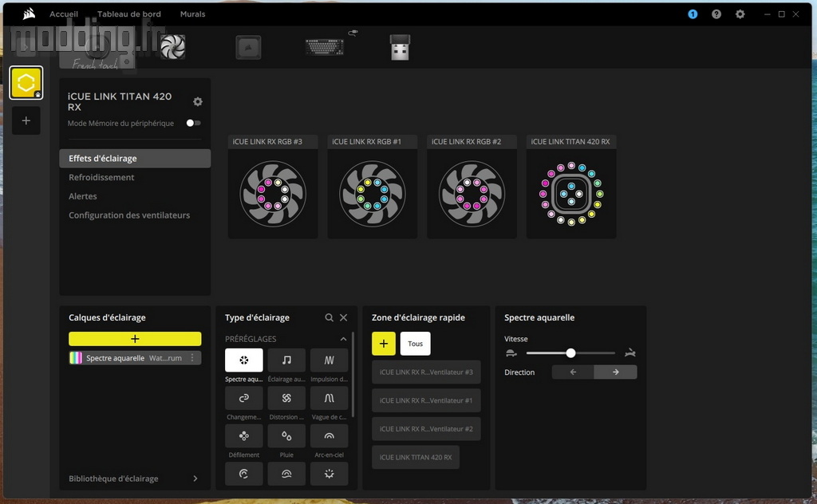Set direction to left arrow
This screenshot has height=504, width=817.
(573, 372)
